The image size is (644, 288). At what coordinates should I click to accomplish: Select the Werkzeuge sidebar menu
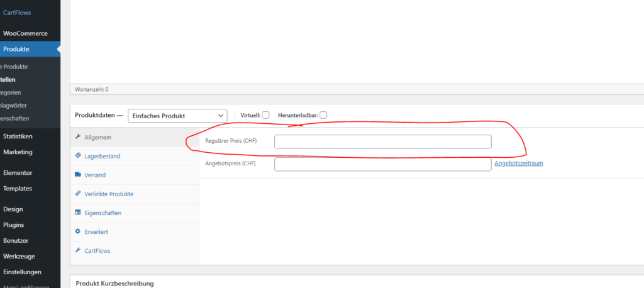click(19, 256)
